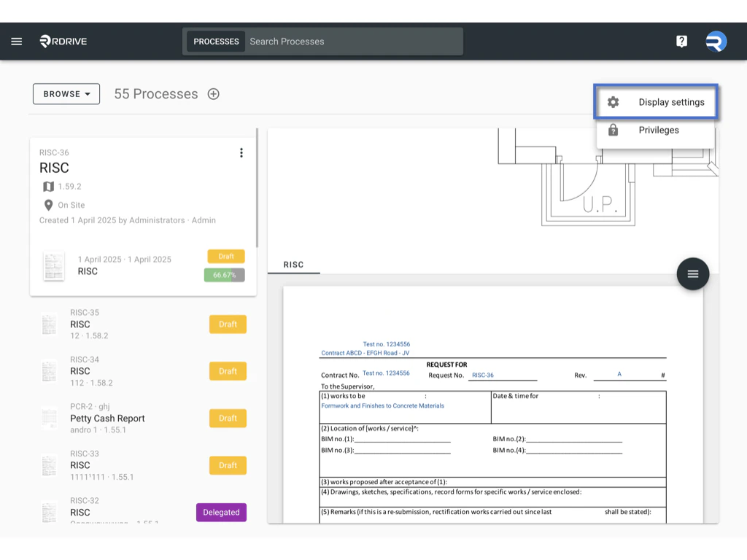The width and height of the screenshot is (747, 560).
Task: Click date range '1 April 2025 · 1 April 2025'
Action: (124, 260)
